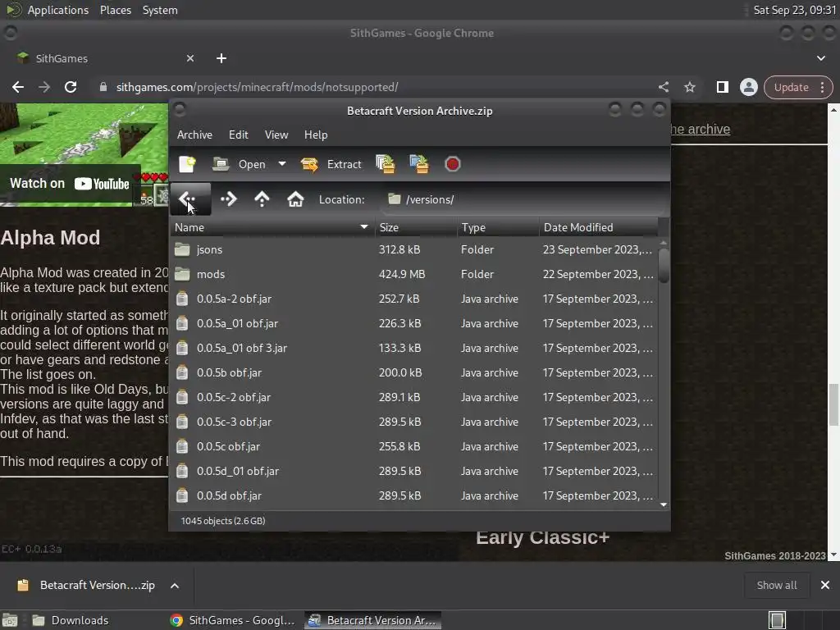The height and width of the screenshot is (630, 840).
Task: Add a folder to archive icon
Action: coord(419,164)
